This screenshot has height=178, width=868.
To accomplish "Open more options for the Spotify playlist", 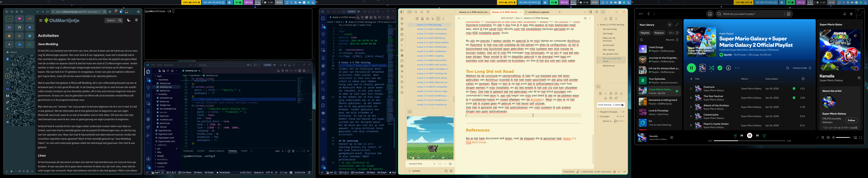I will click(737, 68).
